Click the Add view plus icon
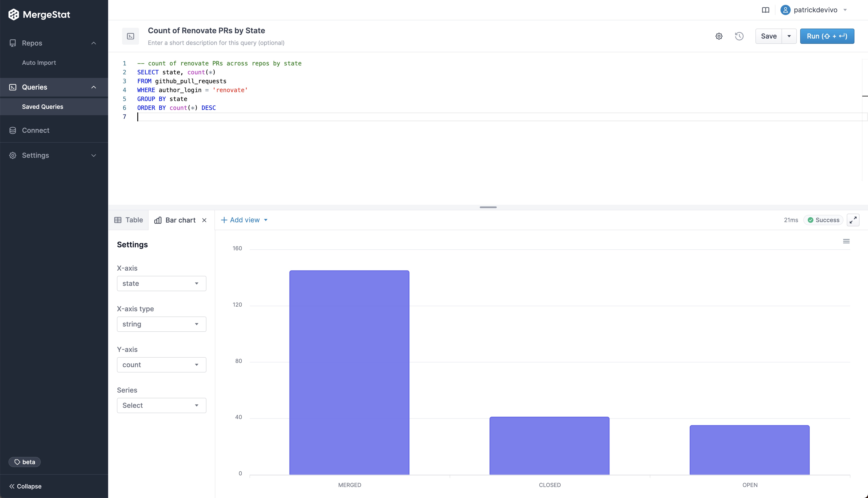Image resolution: width=868 pixels, height=498 pixels. (224, 220)
